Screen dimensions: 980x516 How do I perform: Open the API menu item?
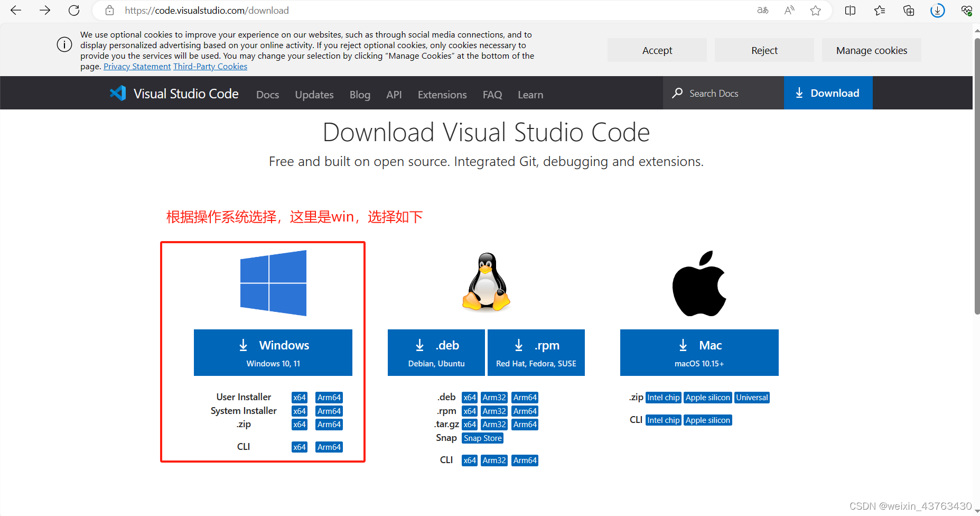[394, 95]
